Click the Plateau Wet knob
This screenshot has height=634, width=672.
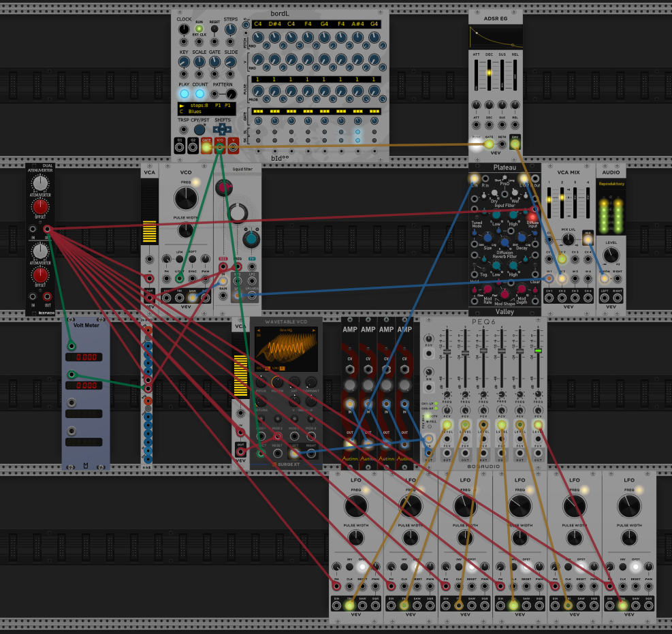(515, 194)
